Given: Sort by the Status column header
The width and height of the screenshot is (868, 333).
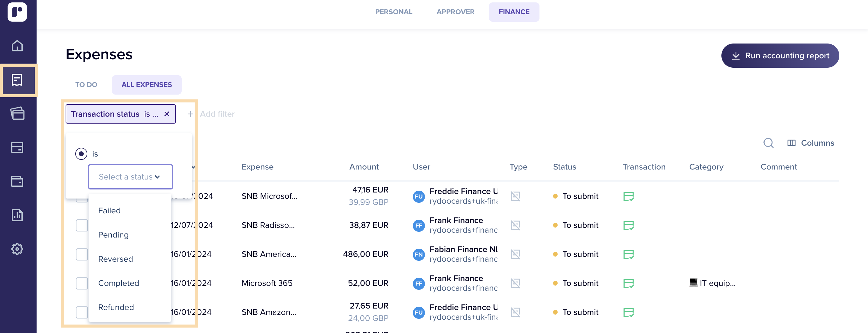Looking at the screenshot, I should coord(564,167).
